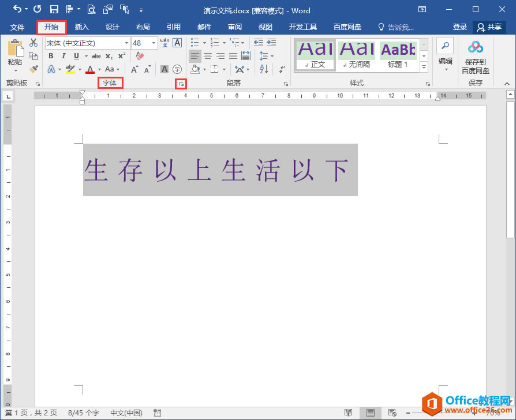
Task: Apply distributed alignment
Action: tap(246, 56)
